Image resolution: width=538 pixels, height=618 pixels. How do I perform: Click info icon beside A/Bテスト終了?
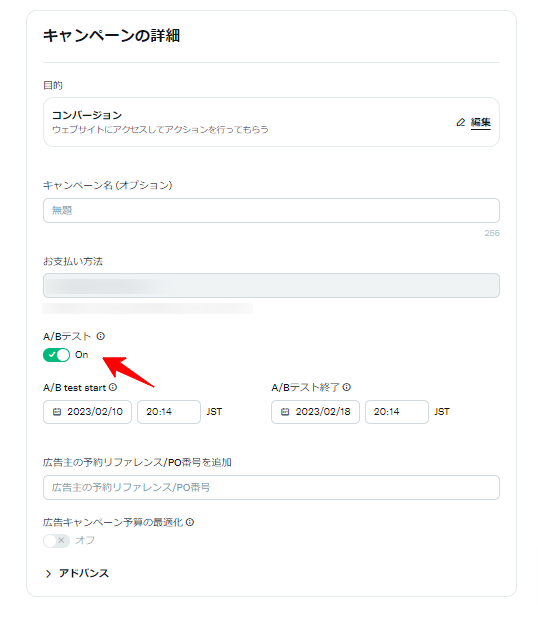pyautogui.click(x=346, y=387)
